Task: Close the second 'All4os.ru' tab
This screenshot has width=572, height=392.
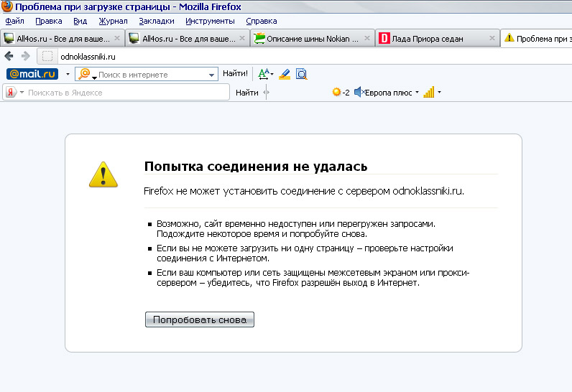Action: tap(242, 38)
